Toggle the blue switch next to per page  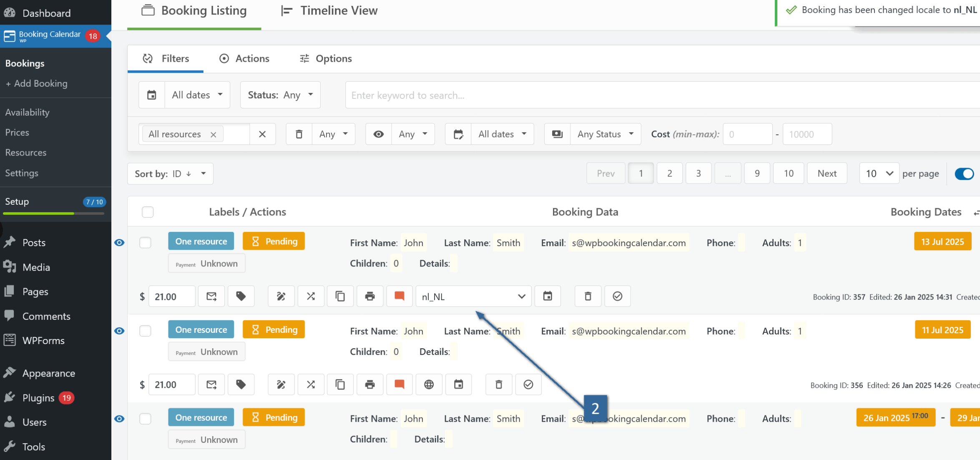click(x=964, y=173)
